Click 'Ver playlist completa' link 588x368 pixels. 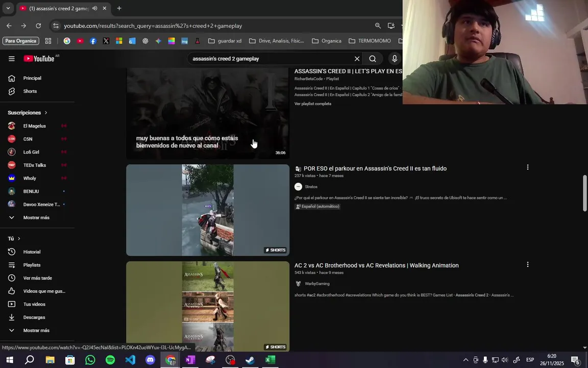click(313, 104)
